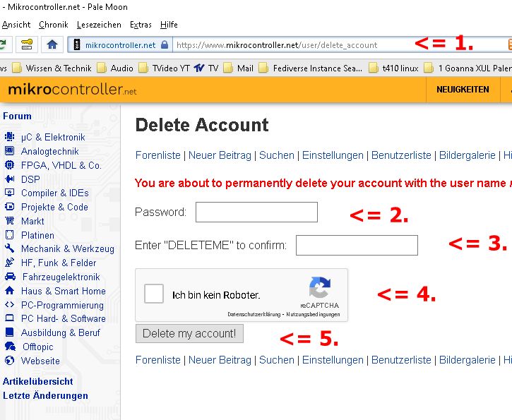Open the top Suchen link
512x420 pixels.
277,155
